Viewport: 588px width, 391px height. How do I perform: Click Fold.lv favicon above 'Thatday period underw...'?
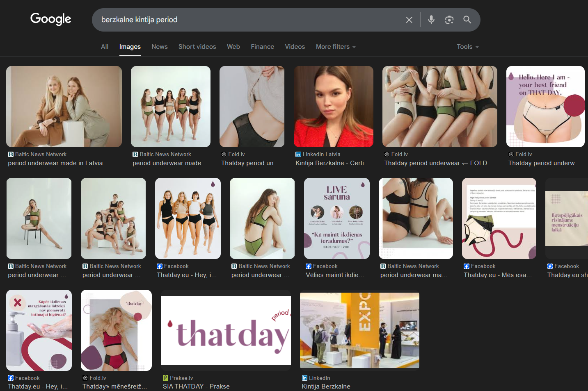click(x=511, y=155)
